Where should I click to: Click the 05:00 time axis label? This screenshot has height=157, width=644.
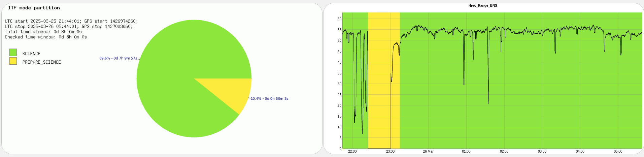pos(618,152)
